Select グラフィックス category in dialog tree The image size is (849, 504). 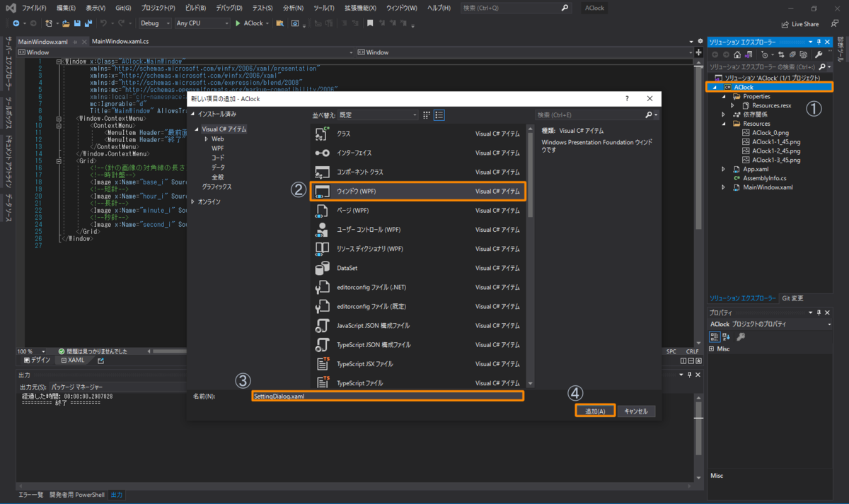(217, 187)
